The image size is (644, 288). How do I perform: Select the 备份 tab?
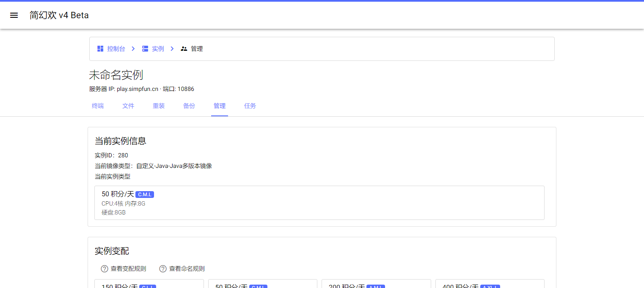coord(189,106)
